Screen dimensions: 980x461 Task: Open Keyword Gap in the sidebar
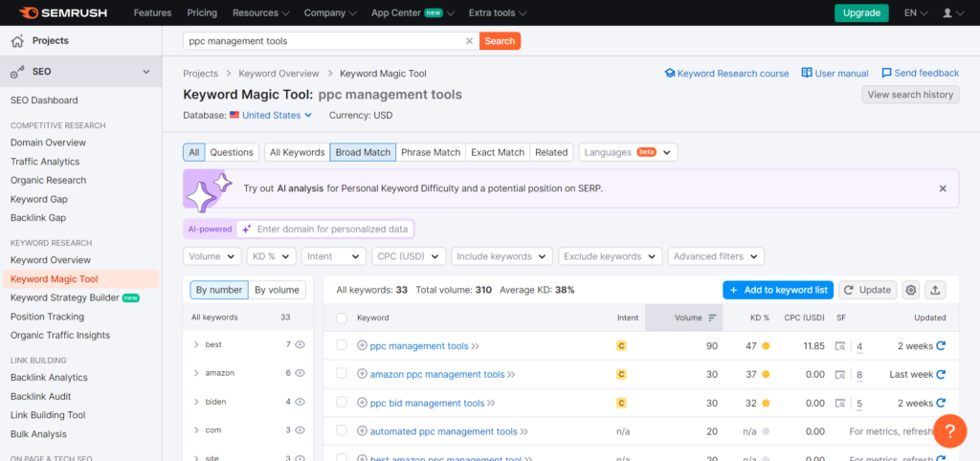tap(39, 199)
